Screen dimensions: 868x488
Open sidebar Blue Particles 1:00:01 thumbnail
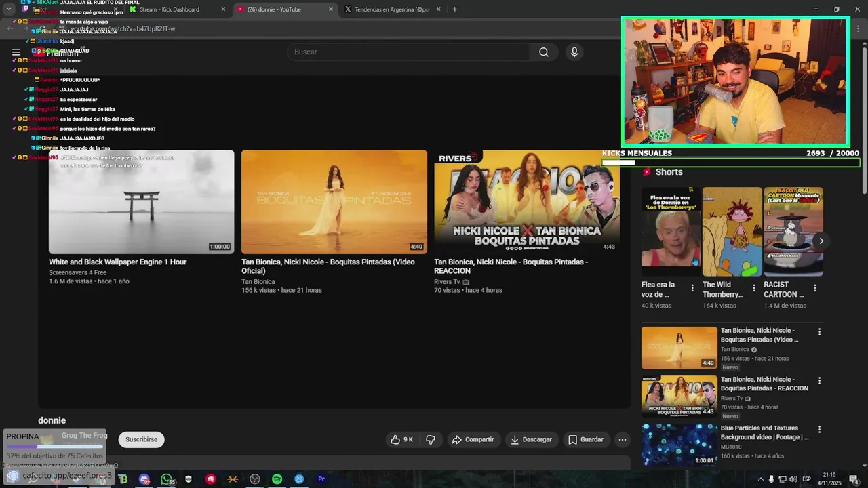(679, 445)
